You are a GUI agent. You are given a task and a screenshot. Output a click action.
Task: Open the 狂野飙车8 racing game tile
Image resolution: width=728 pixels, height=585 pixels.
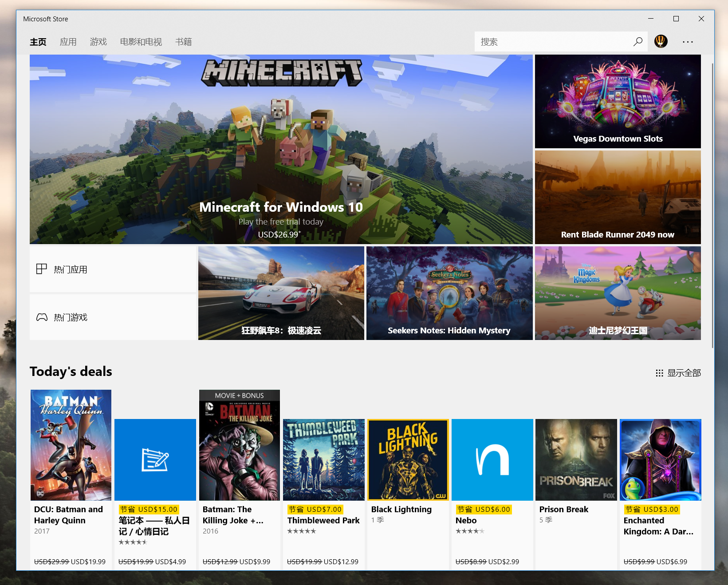click(x=281, y=293)
